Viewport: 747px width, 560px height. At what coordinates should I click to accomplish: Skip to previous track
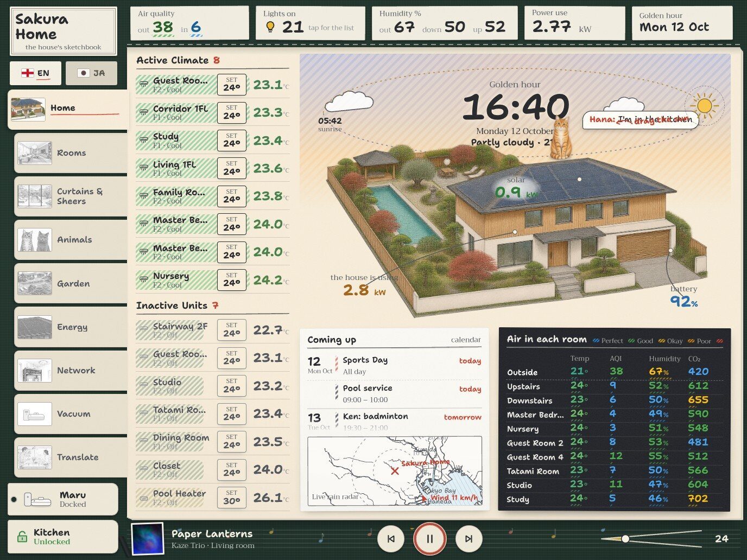click(391, 539)
